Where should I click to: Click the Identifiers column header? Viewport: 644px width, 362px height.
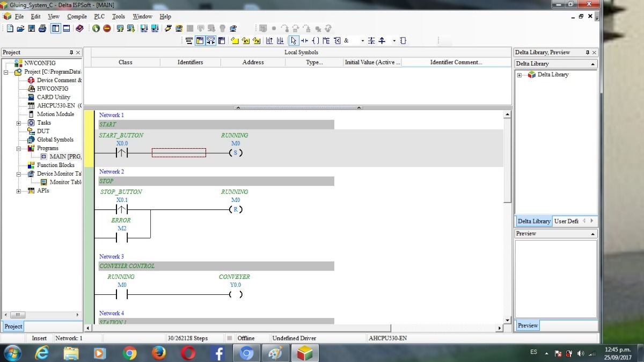(x=190, y=62)
